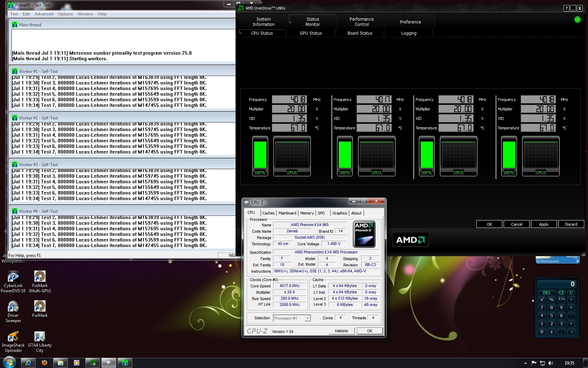Click the square root key on the calculator gadget

coord(542,299)
